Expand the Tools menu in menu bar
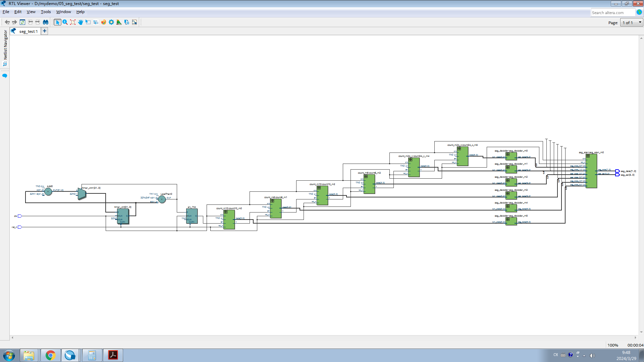The image size is (644, 362). tap(46, 12)
